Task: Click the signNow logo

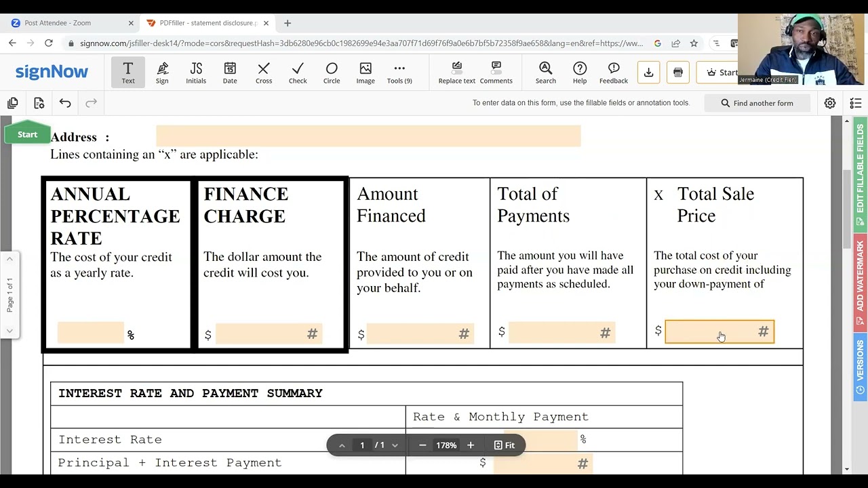Action: (52, 72)
